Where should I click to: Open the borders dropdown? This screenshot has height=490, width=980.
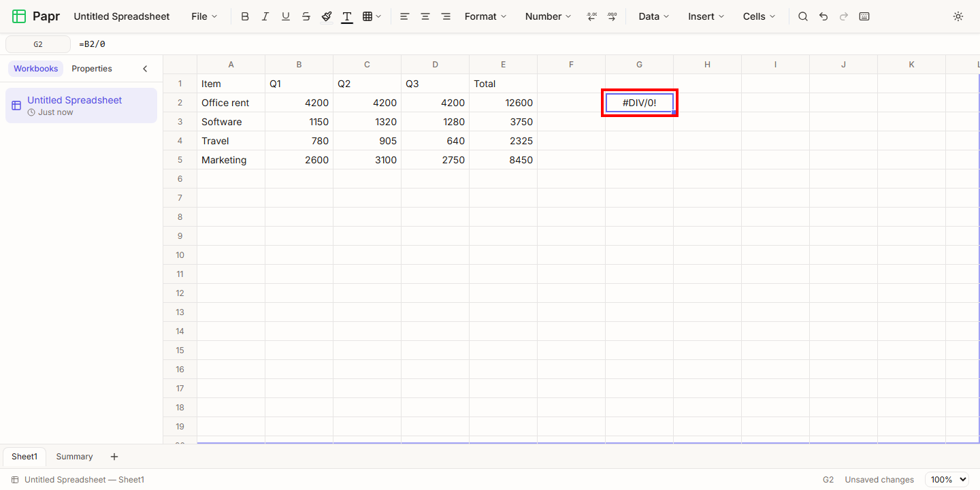point(372,16)
